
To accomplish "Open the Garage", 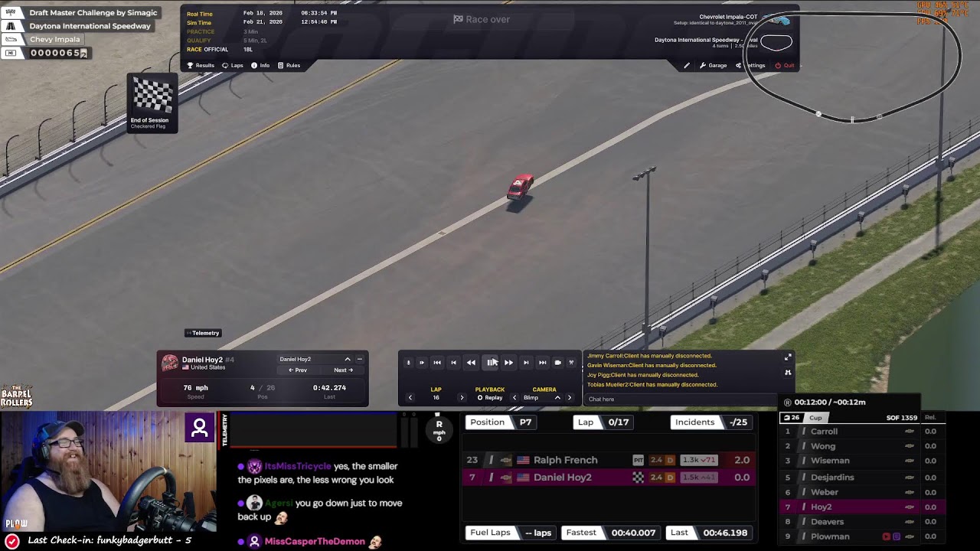I will pos(713,66).
